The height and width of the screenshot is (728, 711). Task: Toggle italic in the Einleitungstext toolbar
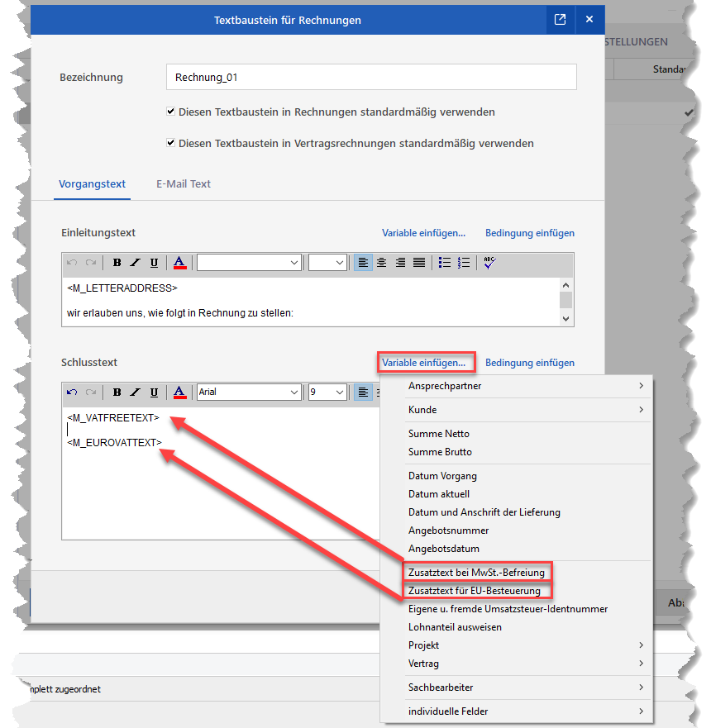(x=135, y=263)
